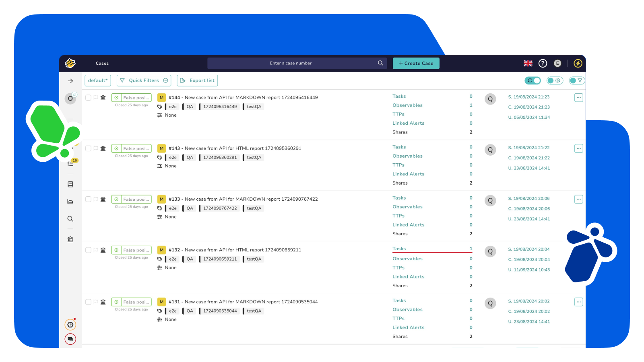The height and width of the screenshot is (362, 644).
Task: Click the Export list button
Action: pyautogui.click(x=197, y=80)
